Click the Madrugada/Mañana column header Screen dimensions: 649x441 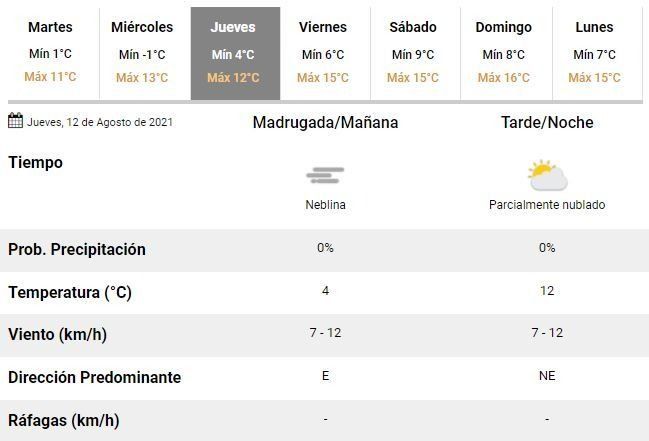click(x=325, y=123)
